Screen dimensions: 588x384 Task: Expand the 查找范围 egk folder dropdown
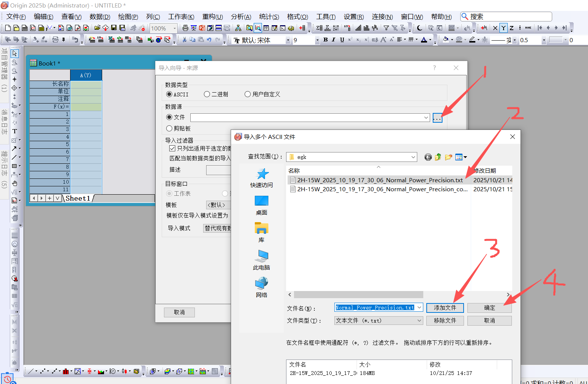tap(413, 157)
